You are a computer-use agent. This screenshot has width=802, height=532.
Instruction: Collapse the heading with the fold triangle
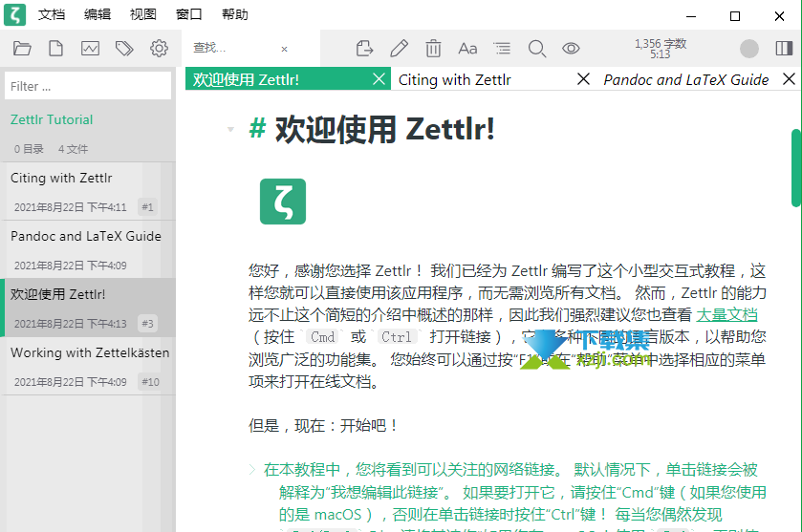point(230,129)
